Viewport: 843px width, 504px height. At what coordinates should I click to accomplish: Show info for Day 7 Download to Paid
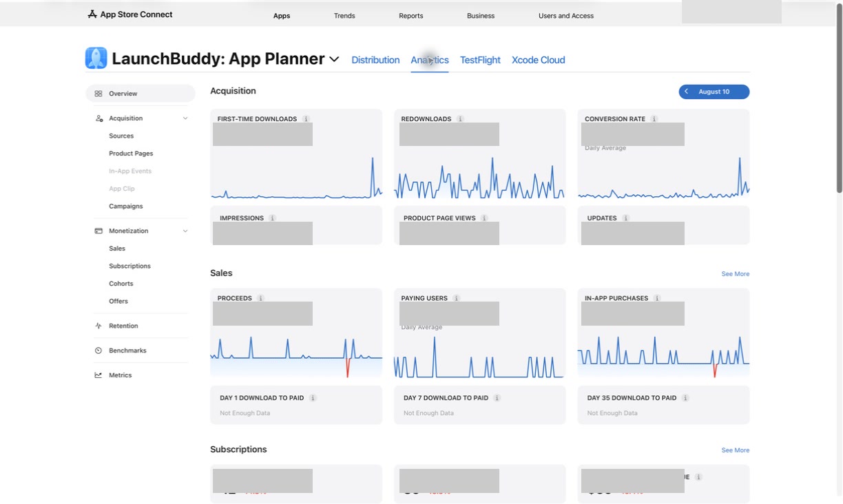coord(497,398)
